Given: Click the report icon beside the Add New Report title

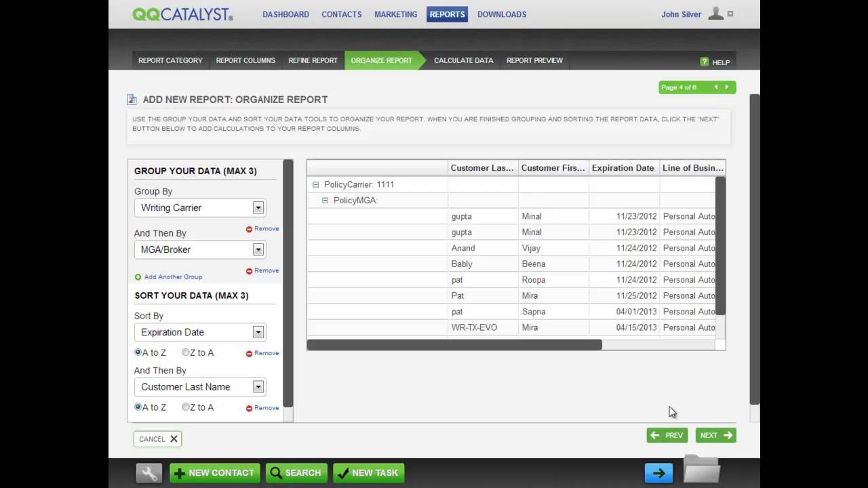Looking at the screenshot, I should click(x=132, y=100).
